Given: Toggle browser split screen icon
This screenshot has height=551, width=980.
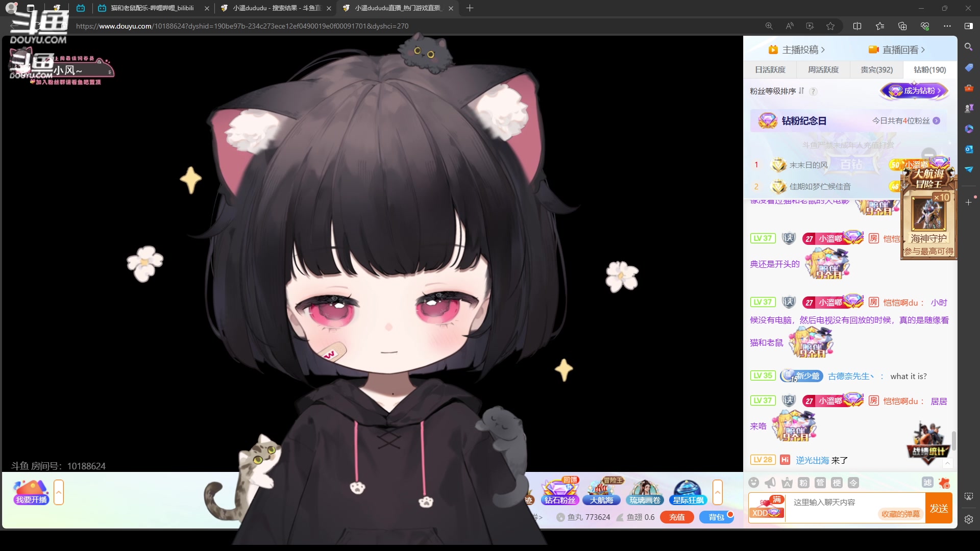Looking at the screenshot, I should [857, 26].
